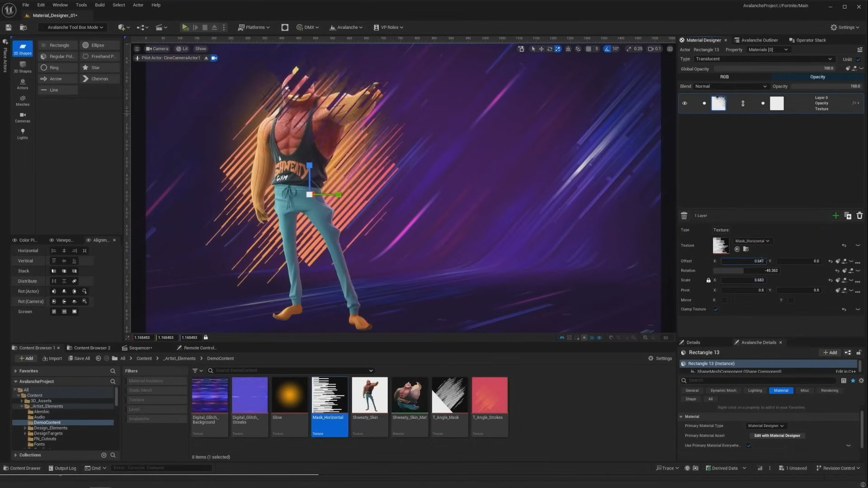Screen dimensions: 868x488
Task: Toggle the Clamp Texture checkbox
Action: click(716, 310)
